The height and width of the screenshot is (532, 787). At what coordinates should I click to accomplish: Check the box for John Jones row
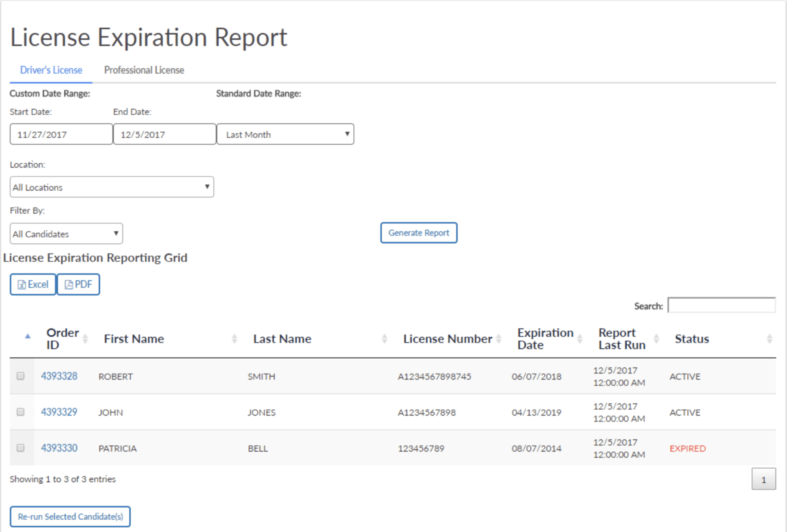coord(20,412)
